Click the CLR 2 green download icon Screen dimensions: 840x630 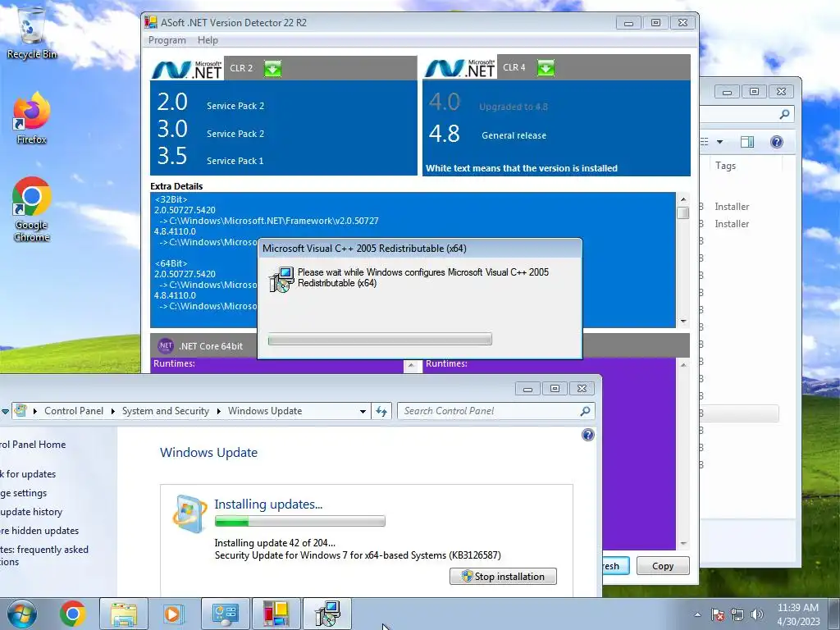coord(272,69)
